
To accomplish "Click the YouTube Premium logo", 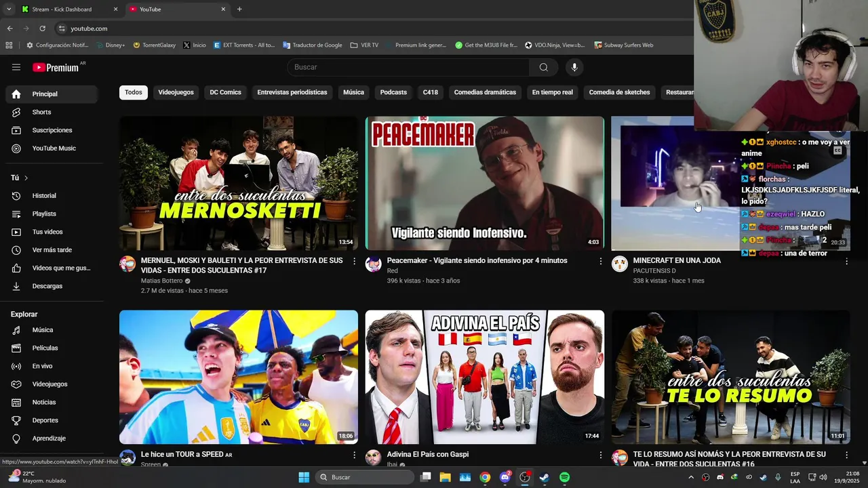I will (x=56, y=67).
